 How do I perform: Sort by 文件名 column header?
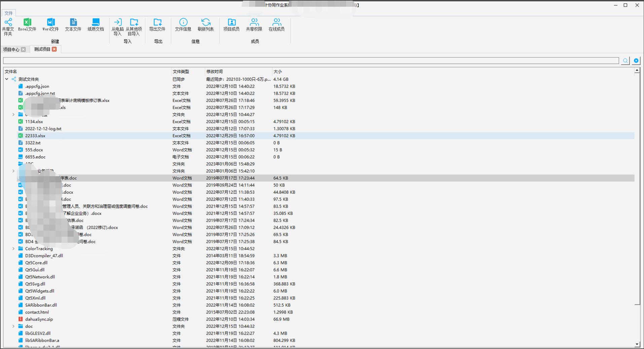tap(87, 71)
